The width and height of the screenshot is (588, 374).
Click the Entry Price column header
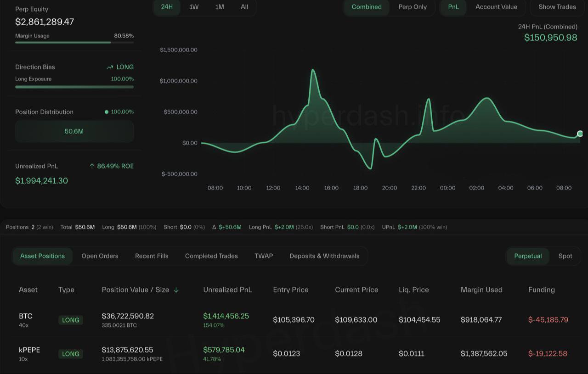[291, 290]
